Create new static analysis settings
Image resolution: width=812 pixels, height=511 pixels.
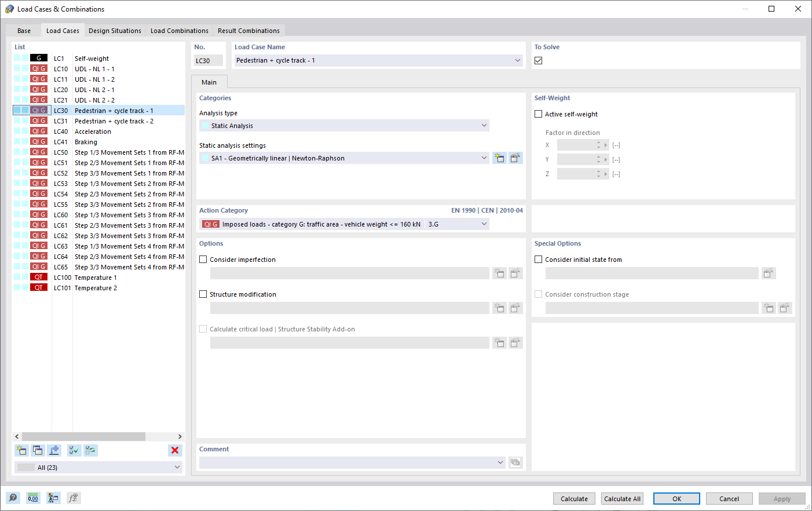point(499,158)
